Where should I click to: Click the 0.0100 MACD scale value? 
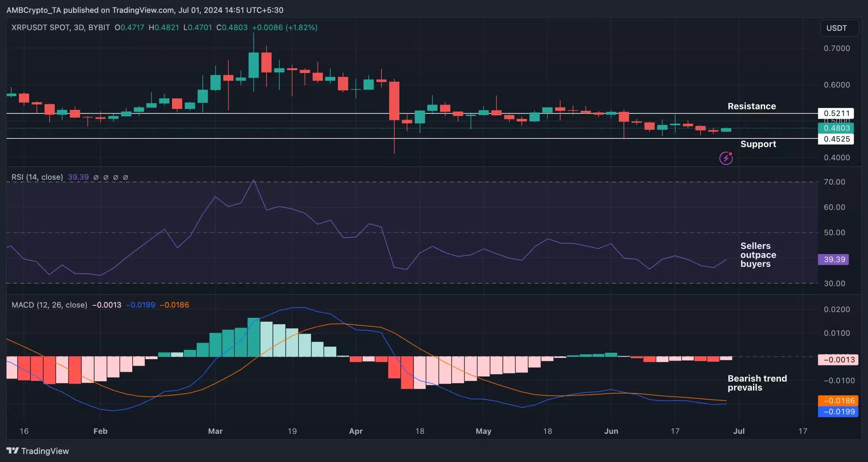coord(837,333)
